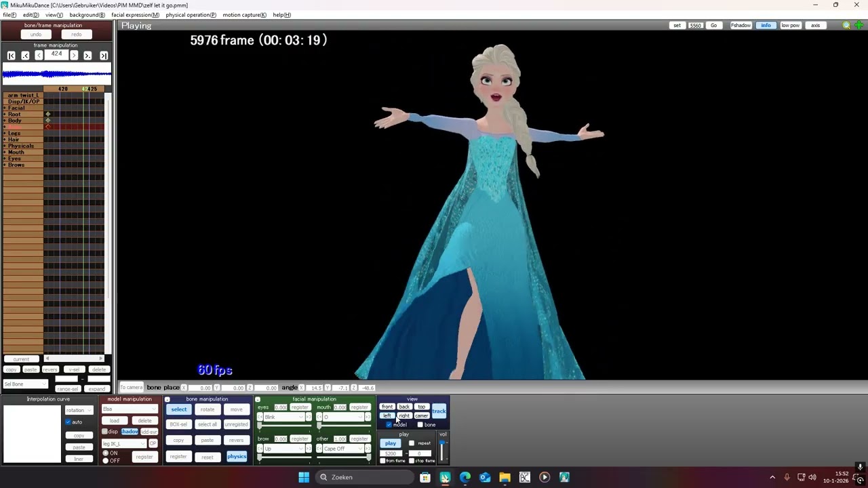Open Outlook from taskbar
The height and width of the screenshot is (488, 868).
[x=485, y=477]
